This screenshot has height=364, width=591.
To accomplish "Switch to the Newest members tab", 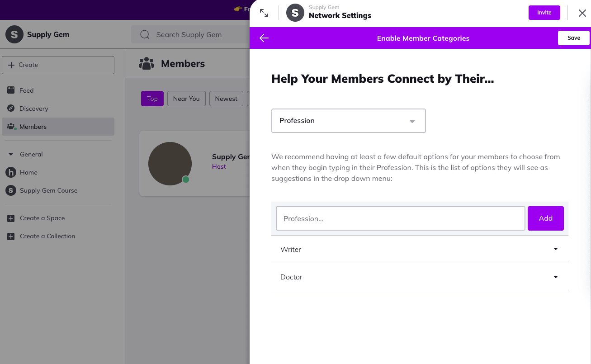I will coord(226,99).
